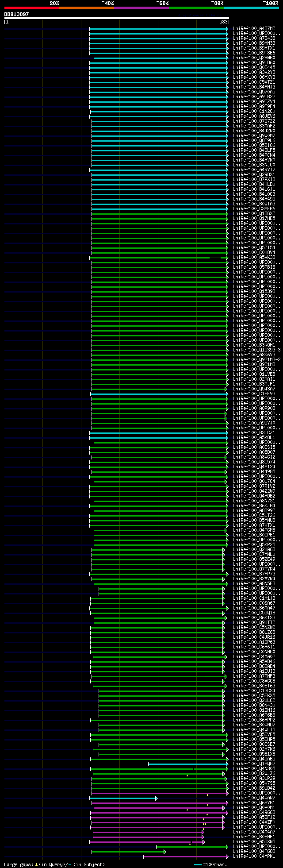Open hit UniRef100_B9HTX1
The height and width of the screenshot is (868, 283).
[x=254, y=48]
